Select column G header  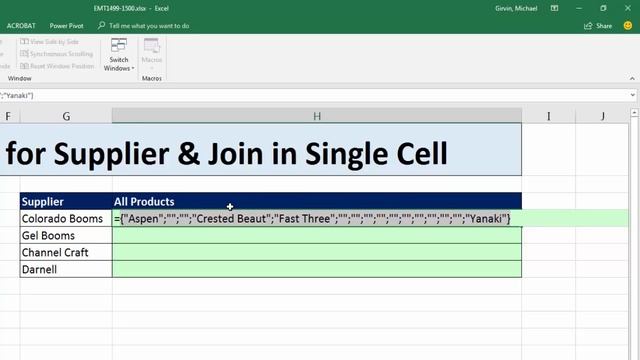tap(66, 116)
